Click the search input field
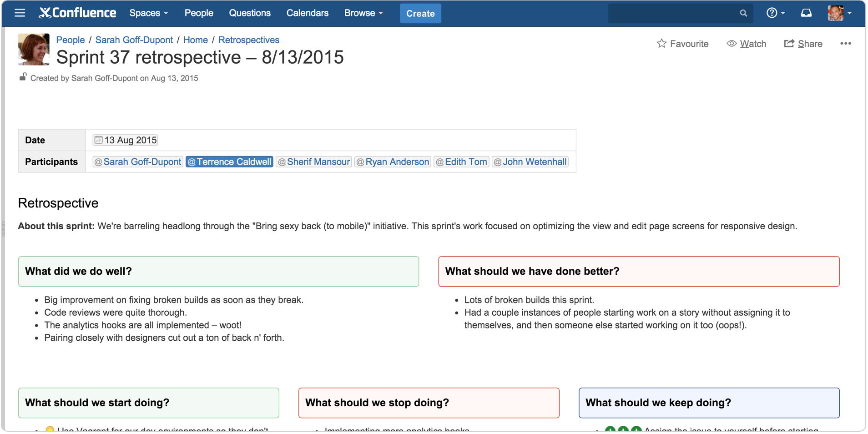The height and width of the screenshot is (434, 868). 673,13
